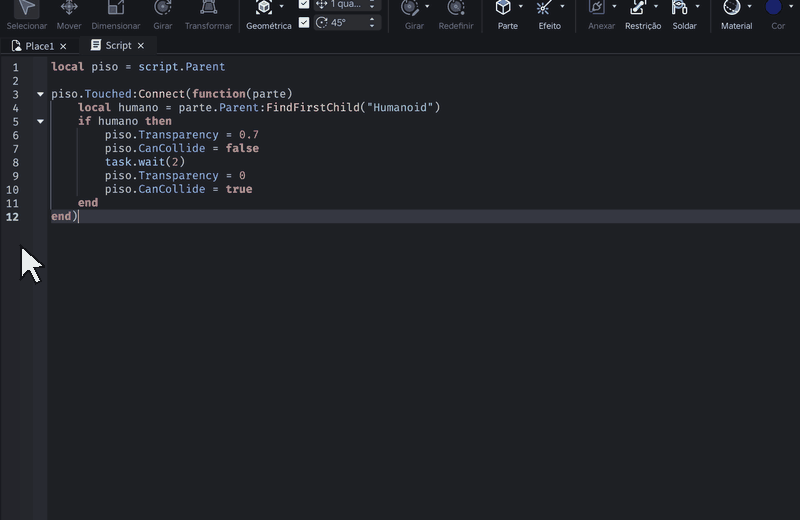The image size is (800, 520).
Task: Choose the Dimensionar tool
Action: [116, 15]
